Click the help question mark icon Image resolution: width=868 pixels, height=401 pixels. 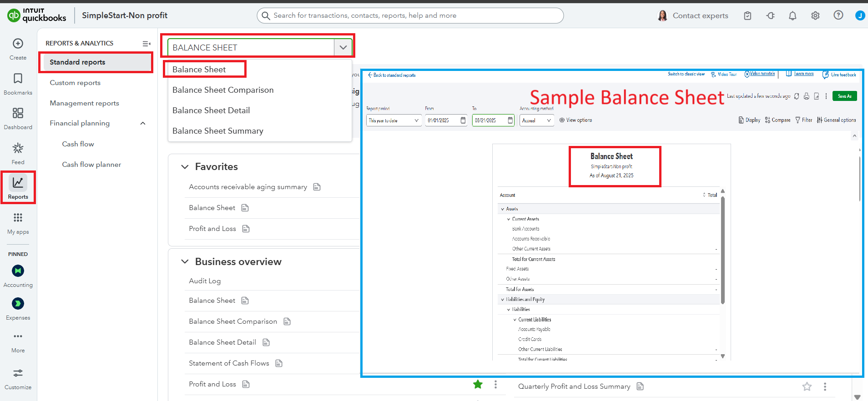pos(838,15)
